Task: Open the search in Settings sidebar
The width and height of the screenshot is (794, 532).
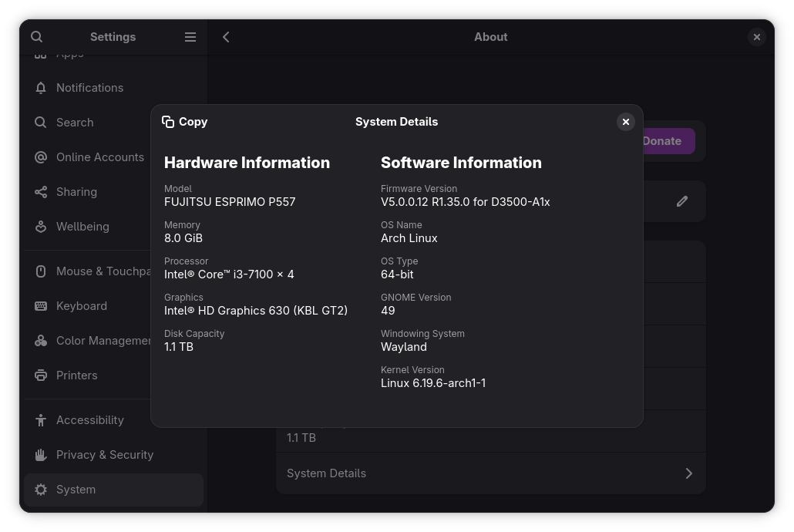Action: [37, 36]
